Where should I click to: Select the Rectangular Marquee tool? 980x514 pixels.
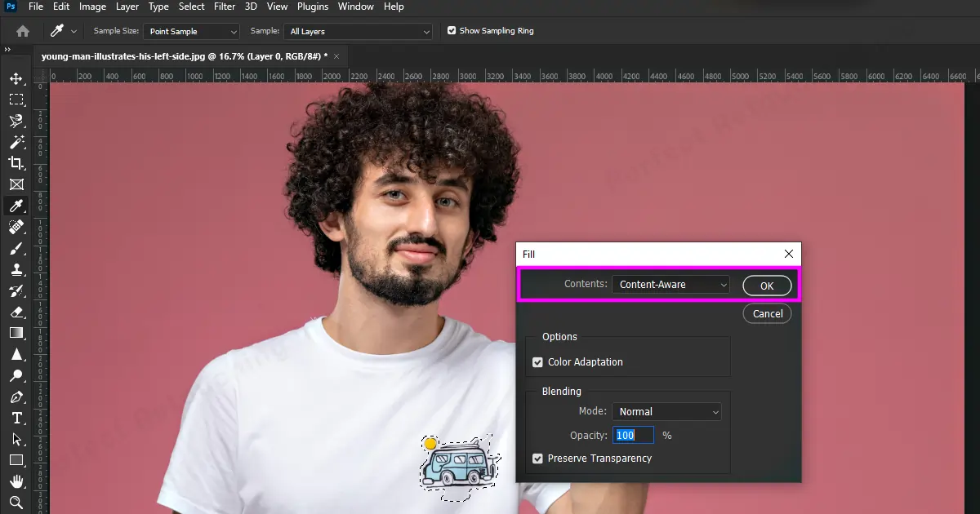[16, 100]
